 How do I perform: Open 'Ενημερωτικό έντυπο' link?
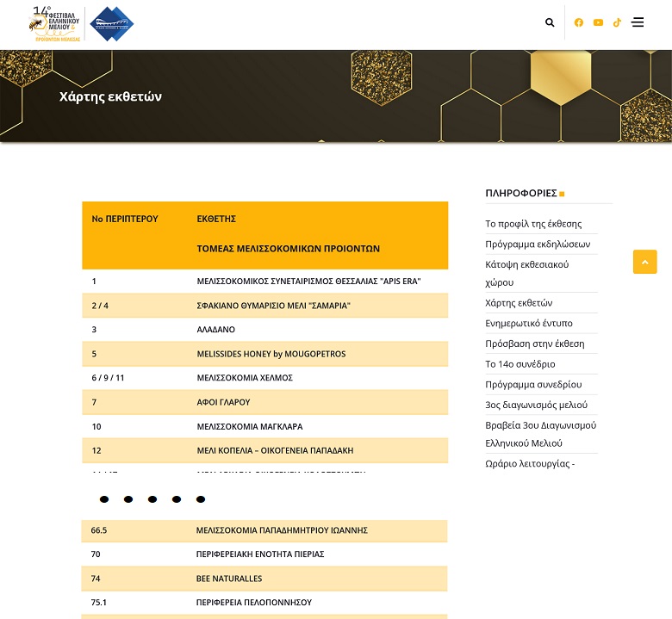(x=528, y=323)
